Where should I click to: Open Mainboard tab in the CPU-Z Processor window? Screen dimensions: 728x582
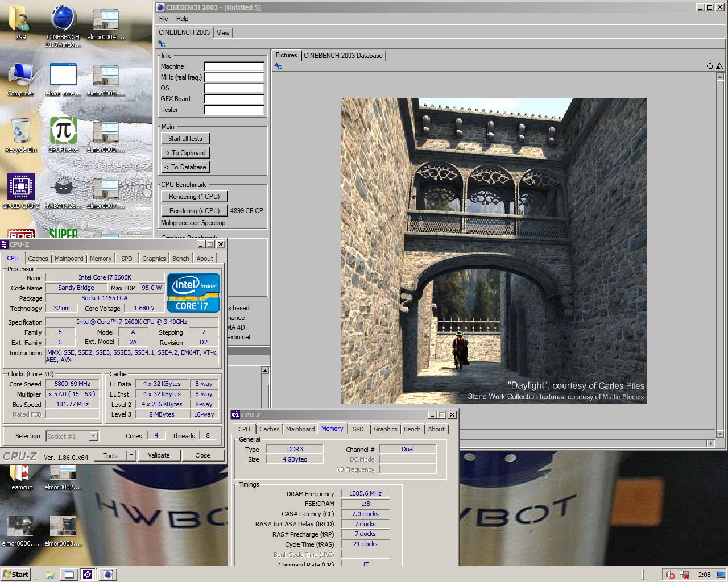69,259
